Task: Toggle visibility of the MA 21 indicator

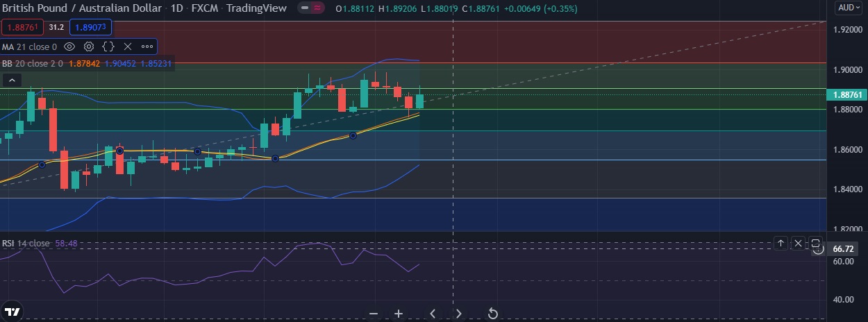Action: (69, 46)
